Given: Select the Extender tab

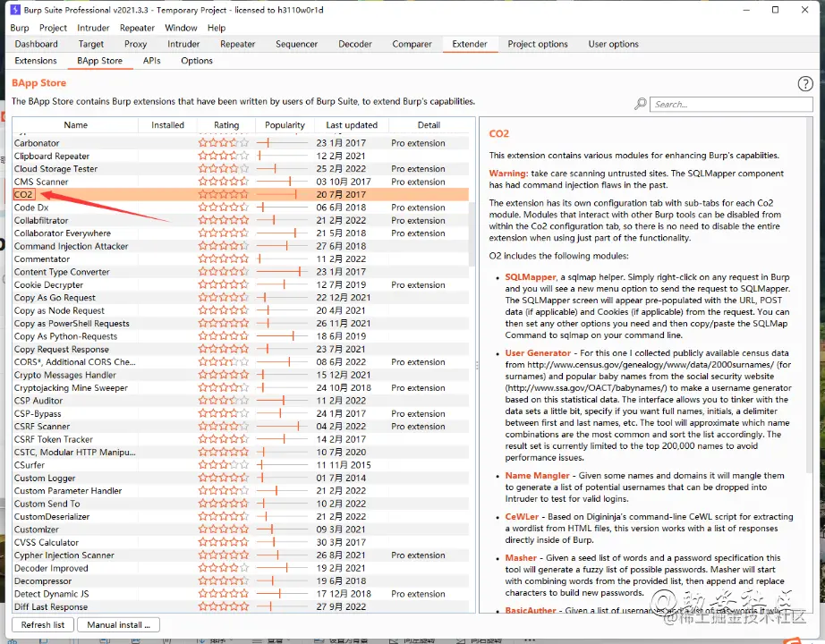Looking at the screenshot, I should coord(470,44).
